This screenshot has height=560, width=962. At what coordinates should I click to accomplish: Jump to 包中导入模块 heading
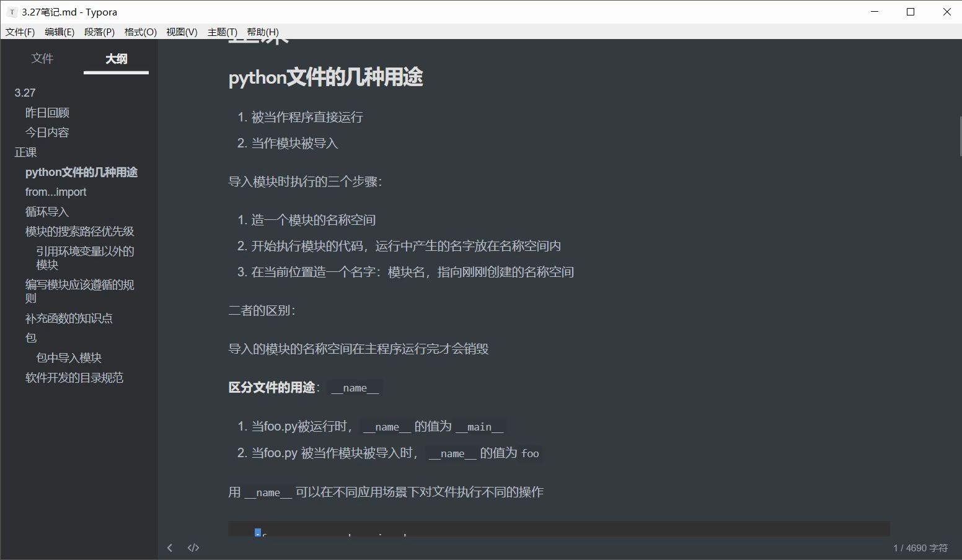click(x=68, y=357)
